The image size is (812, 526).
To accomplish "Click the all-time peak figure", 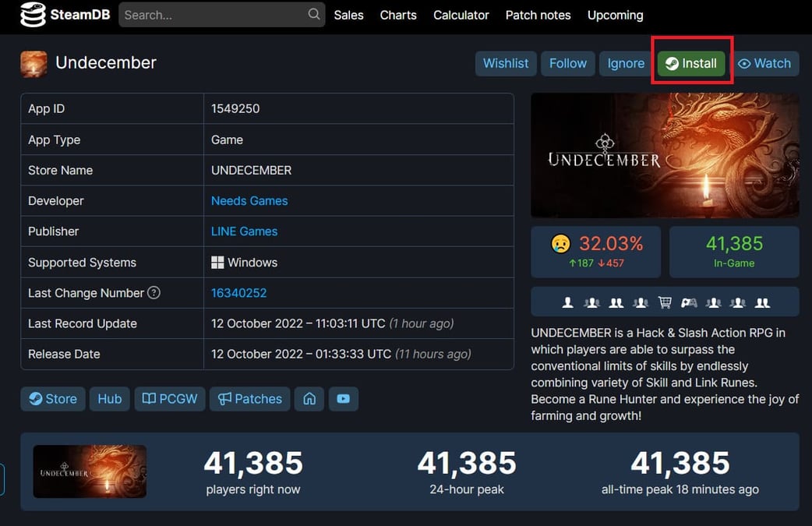I will (x=680, y=463).
